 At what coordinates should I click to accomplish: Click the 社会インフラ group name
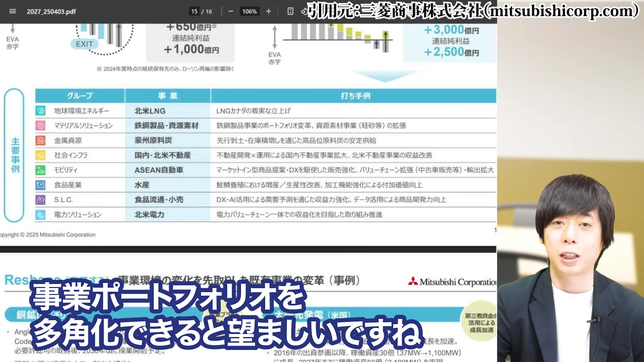(71, 155)
